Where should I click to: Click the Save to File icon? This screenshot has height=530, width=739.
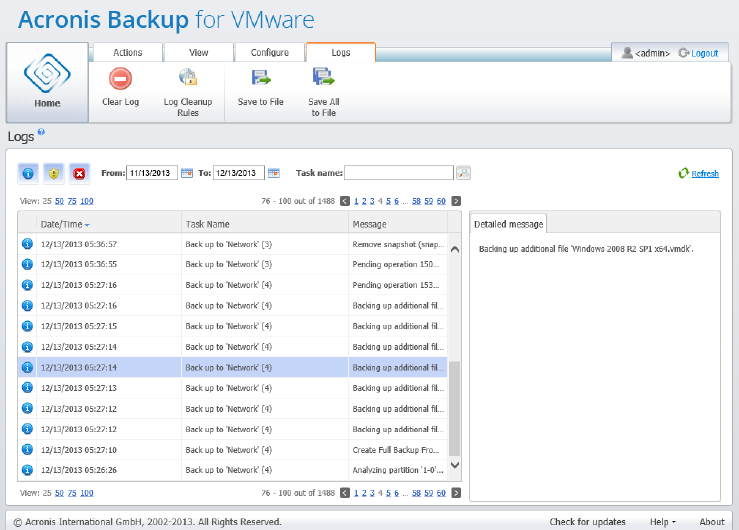[x=261, y=77]
